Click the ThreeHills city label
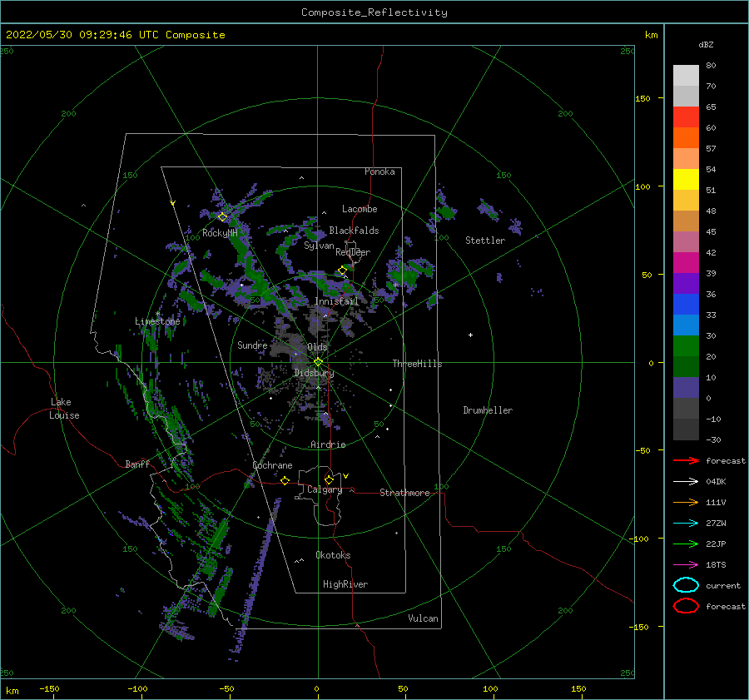Viewport: 749px width, 700px height. click(x=418, y=364)
